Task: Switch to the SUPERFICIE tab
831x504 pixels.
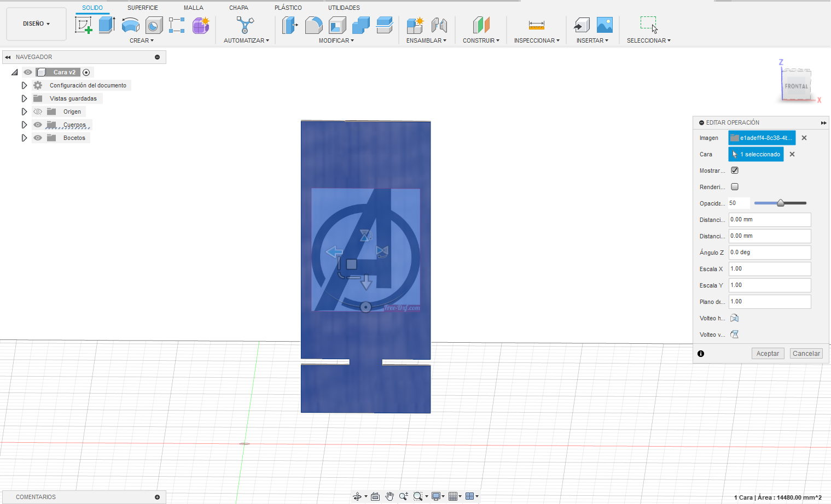Action: click(142, 7)
